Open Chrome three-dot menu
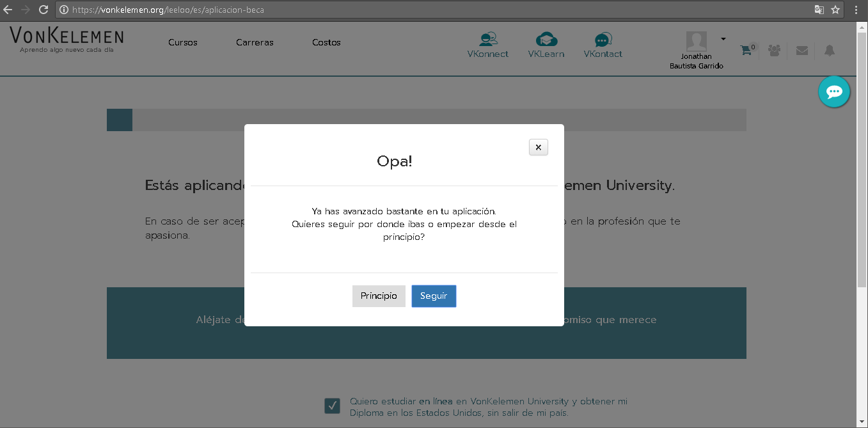The height and width of the screenshot is (428, 868). [x=856, y=10]
